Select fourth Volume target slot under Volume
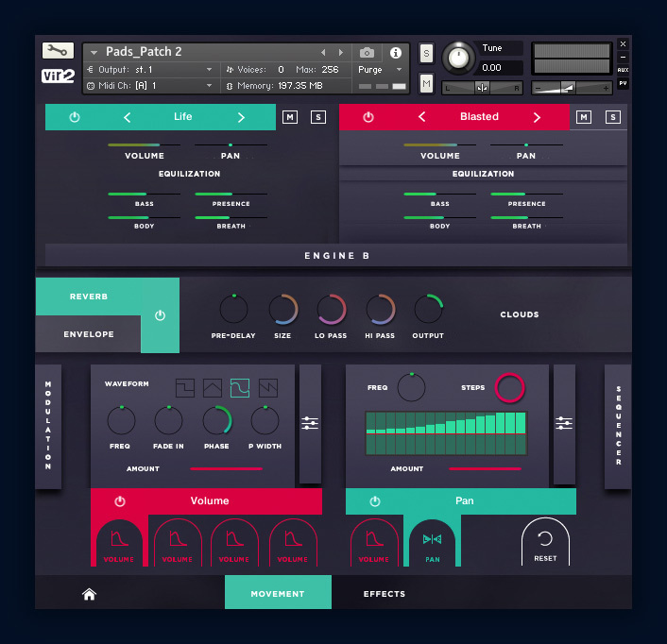The width and height of the screenshot is (667, 644). point(293,543)
